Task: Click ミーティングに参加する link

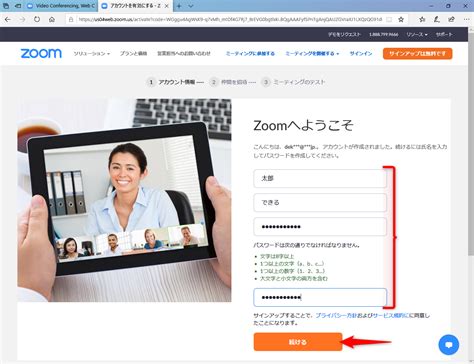Action: click(250, 53)
